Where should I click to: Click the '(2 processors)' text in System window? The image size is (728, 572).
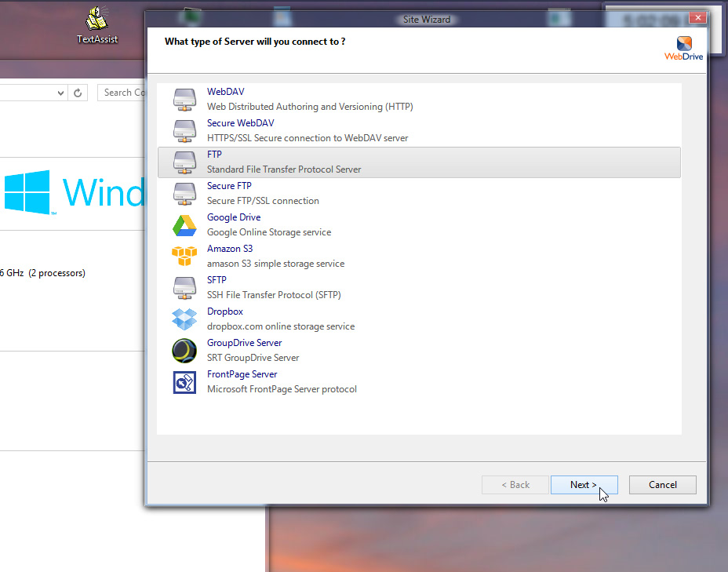pyautogui.click(x=56, y=273)
